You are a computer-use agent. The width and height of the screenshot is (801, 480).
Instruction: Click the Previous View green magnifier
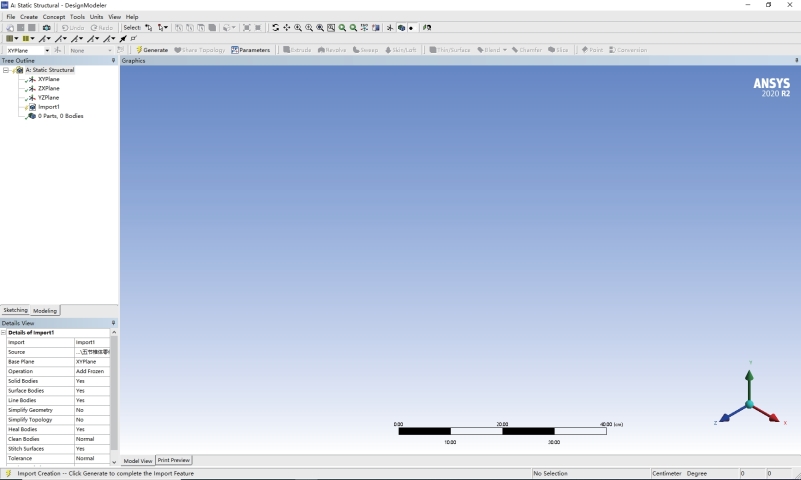tap(342, 28)
